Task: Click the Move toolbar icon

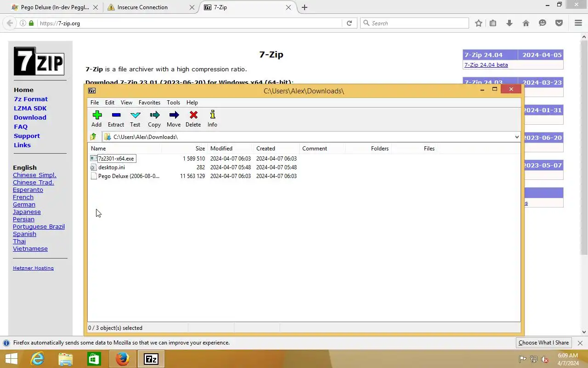Action: pos(174,115)
